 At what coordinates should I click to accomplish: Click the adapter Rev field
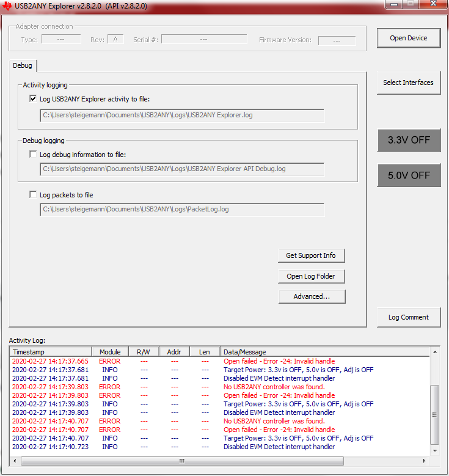tap(115, 40)
